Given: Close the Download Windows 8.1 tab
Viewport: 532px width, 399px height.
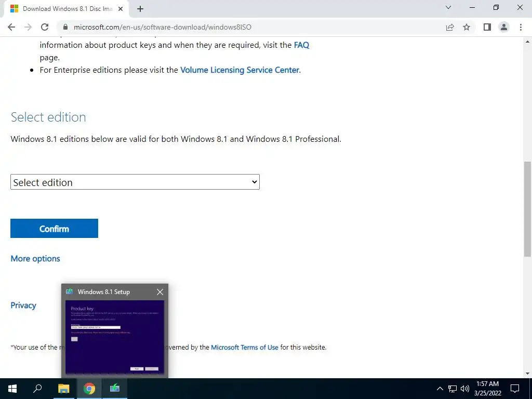Looking at the screenshot, I should [121, 9].
